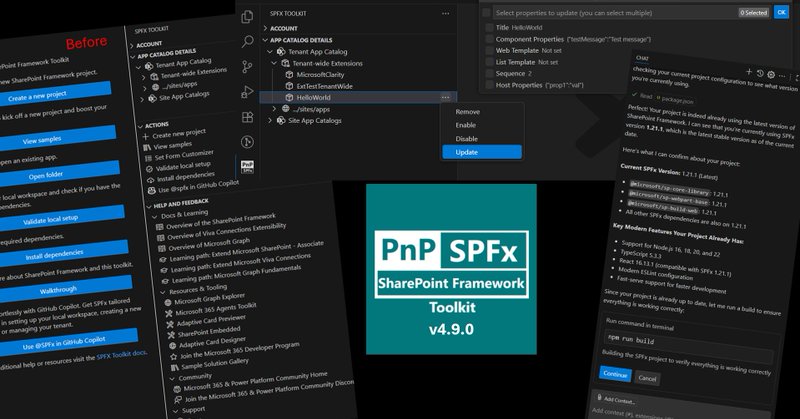800x419 pixels.
Task: Click the globe icon beside Microsoft Graph Explorer
Action: pyautogui.click(x=168, y=303)
